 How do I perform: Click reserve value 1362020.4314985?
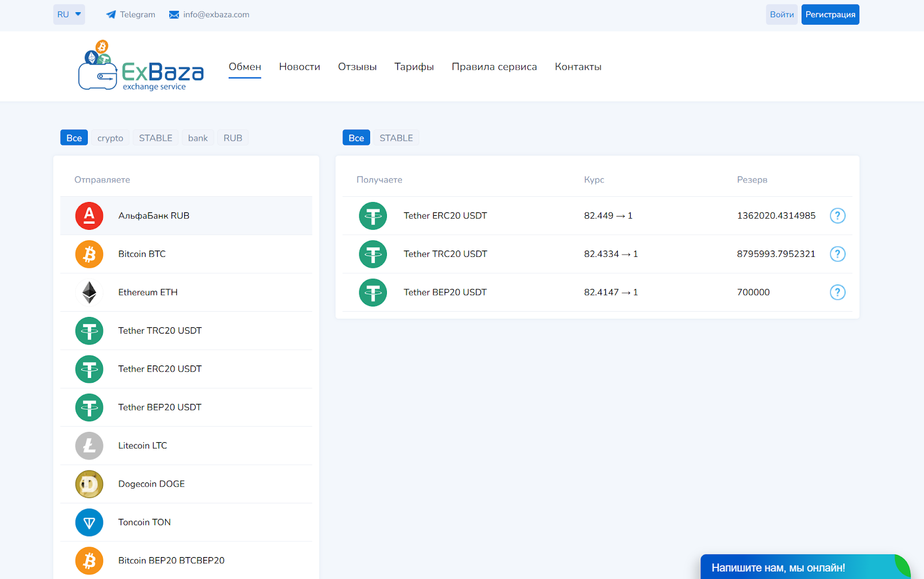coord(776,216)
